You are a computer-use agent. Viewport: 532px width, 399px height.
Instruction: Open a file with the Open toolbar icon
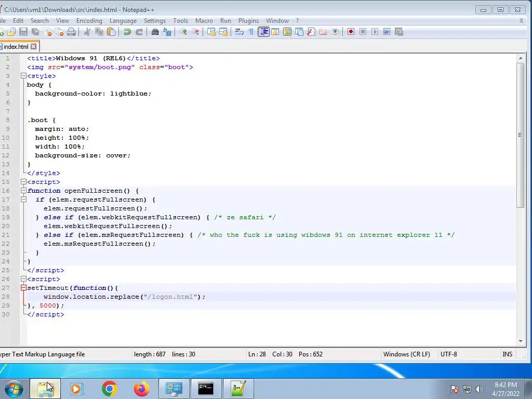(x=11, y=32)
